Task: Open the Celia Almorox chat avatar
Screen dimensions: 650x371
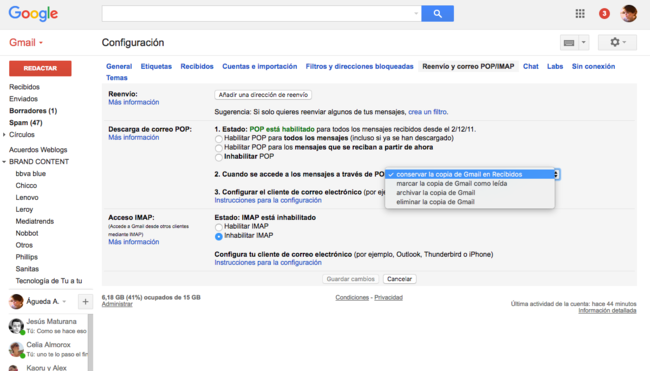Action: 16,349
